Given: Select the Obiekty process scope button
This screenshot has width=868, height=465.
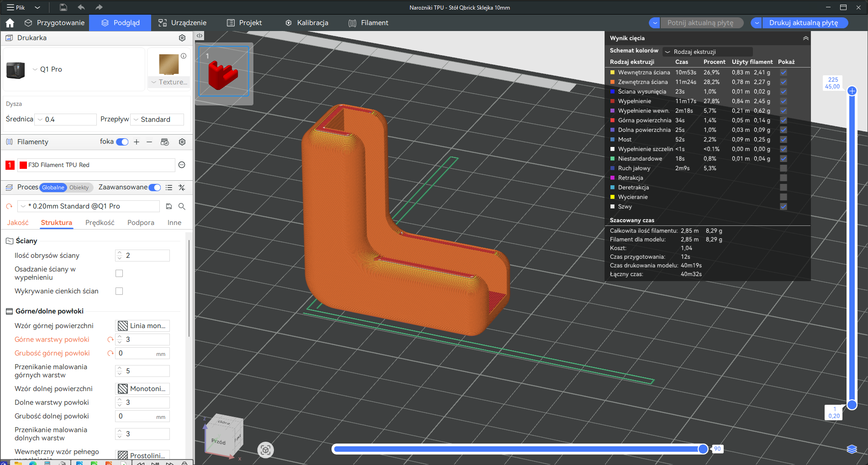Looking at the screenshot, I should tap(79, 188).
